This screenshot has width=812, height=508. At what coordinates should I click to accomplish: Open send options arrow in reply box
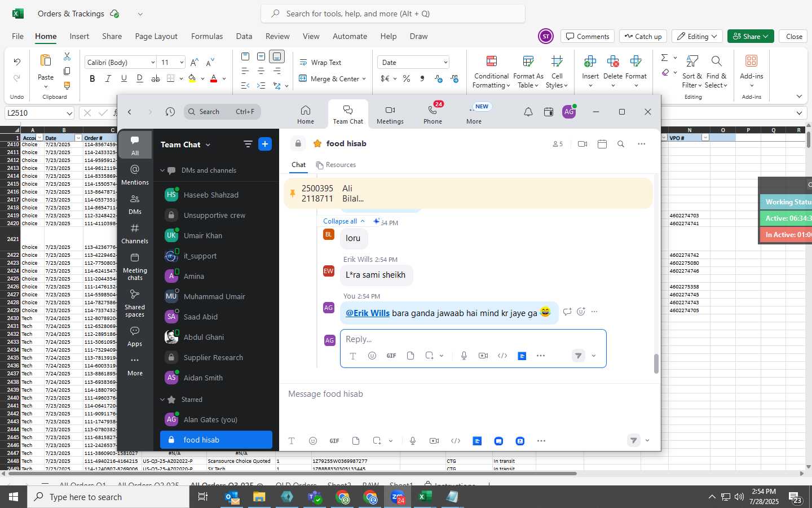(x=593, y=356)
